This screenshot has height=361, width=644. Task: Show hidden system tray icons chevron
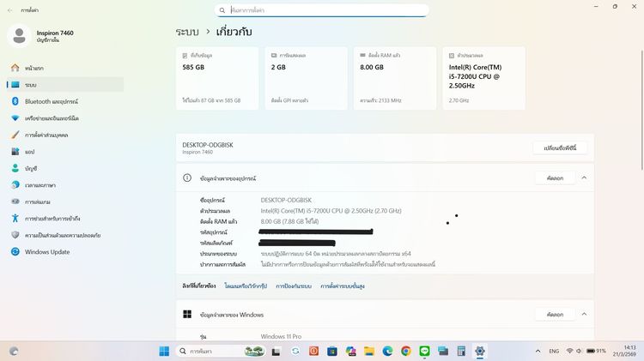pos(534,352)
